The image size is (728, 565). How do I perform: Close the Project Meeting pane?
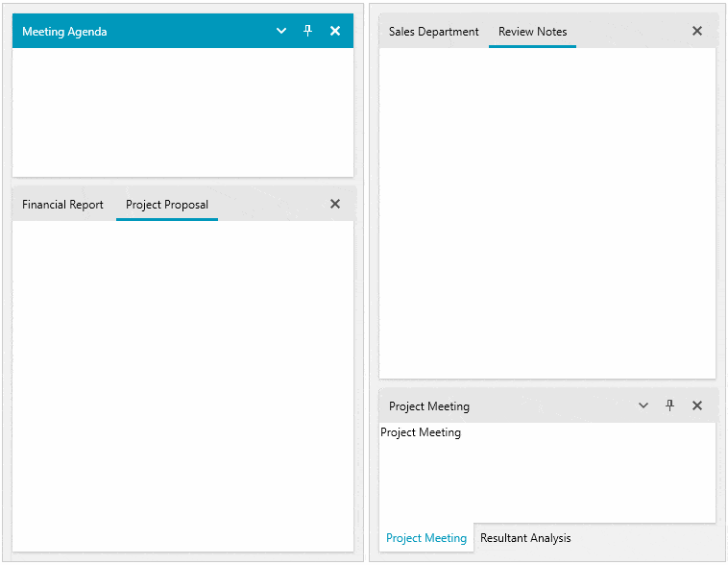(x=697, y=405)
